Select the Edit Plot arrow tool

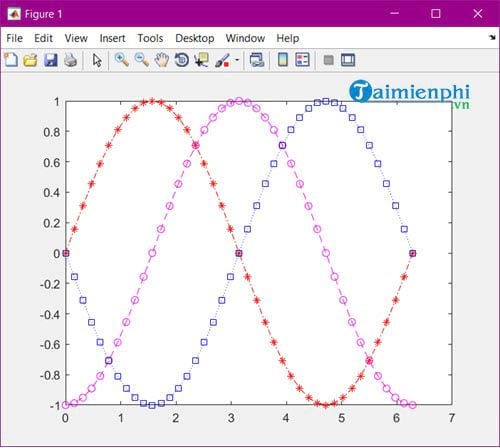pyautogui.click(x=97, y=60)
